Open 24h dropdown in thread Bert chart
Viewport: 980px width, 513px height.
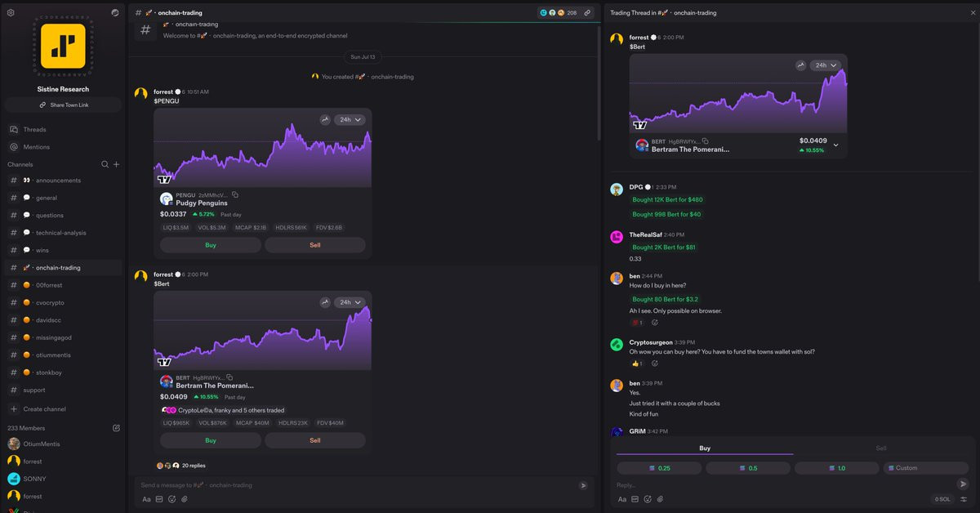[826, 65]
